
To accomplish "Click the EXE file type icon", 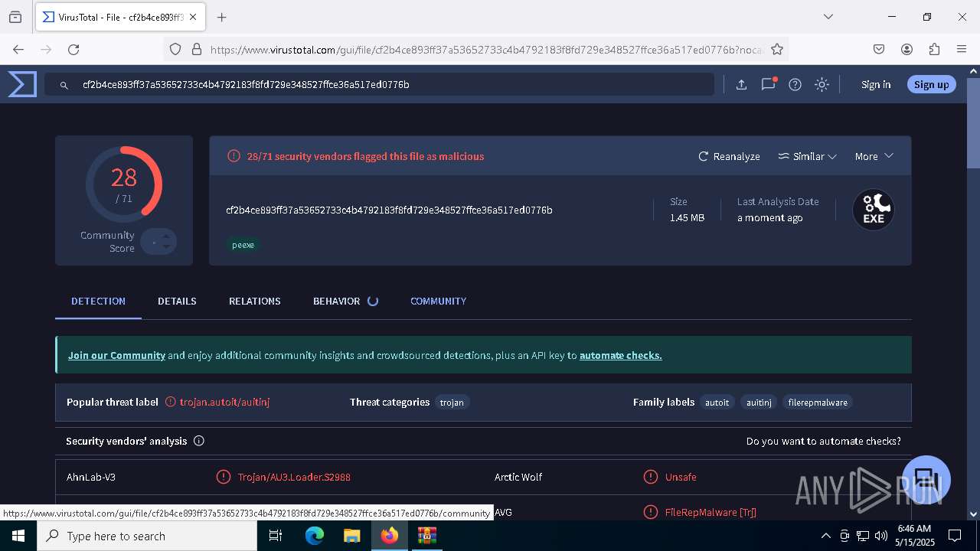I will tap(874, 210).
